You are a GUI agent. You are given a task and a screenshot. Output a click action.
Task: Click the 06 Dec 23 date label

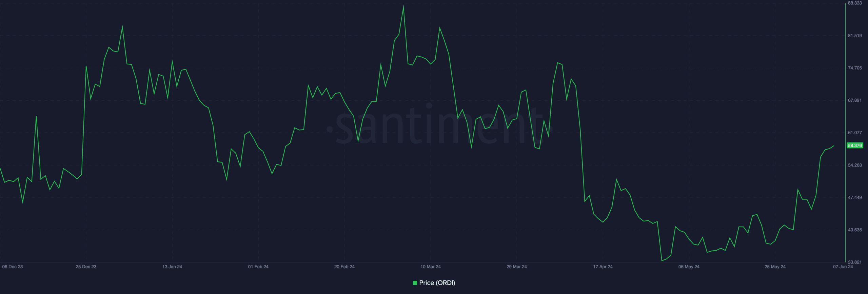(x=13, y=267)
